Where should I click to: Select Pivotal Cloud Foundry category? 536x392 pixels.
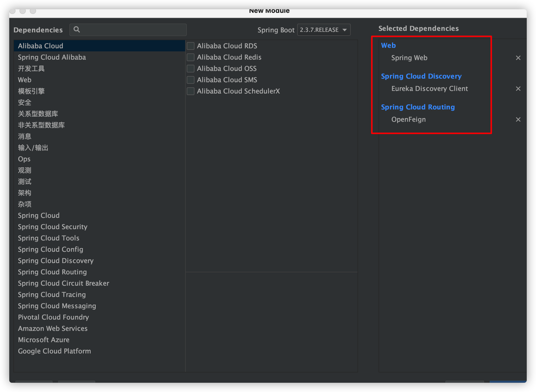[99, 317]
